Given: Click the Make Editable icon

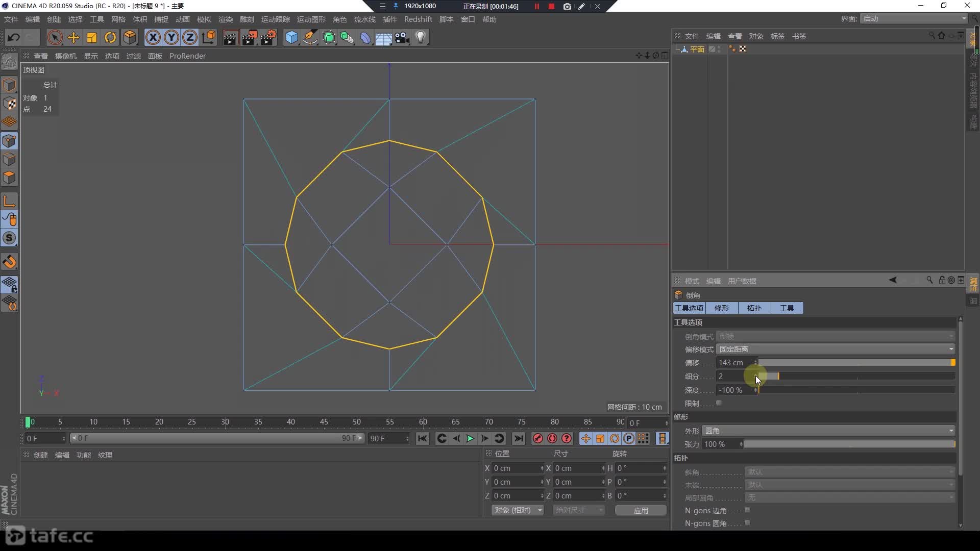Looking at the screenshot, I should [x=9, y=61].
